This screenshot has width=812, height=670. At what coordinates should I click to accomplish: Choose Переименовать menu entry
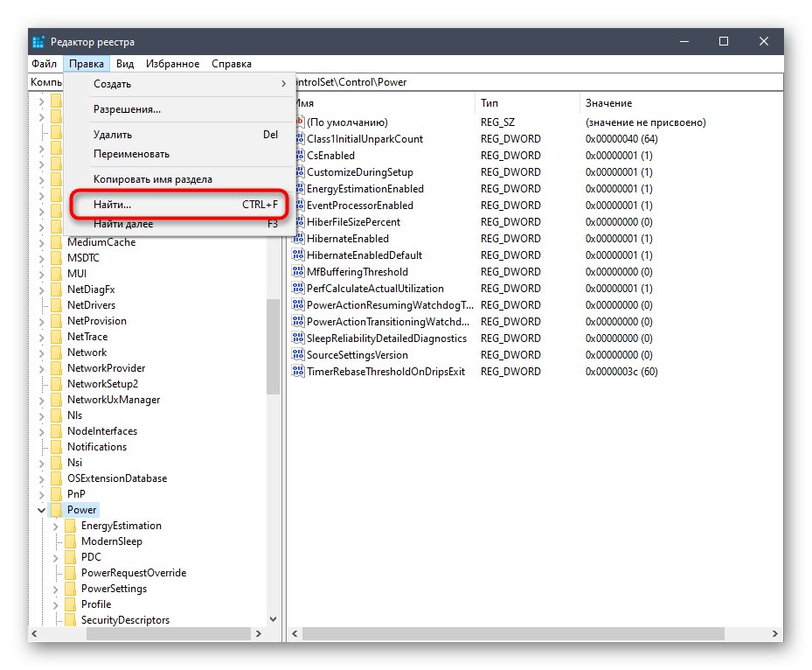[x=179, y=154]
